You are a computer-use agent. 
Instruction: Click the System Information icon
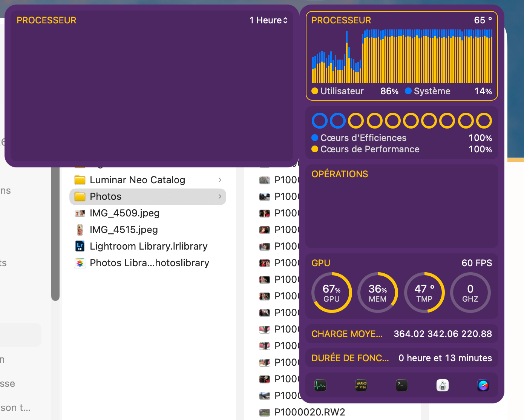tap(442, 385)
